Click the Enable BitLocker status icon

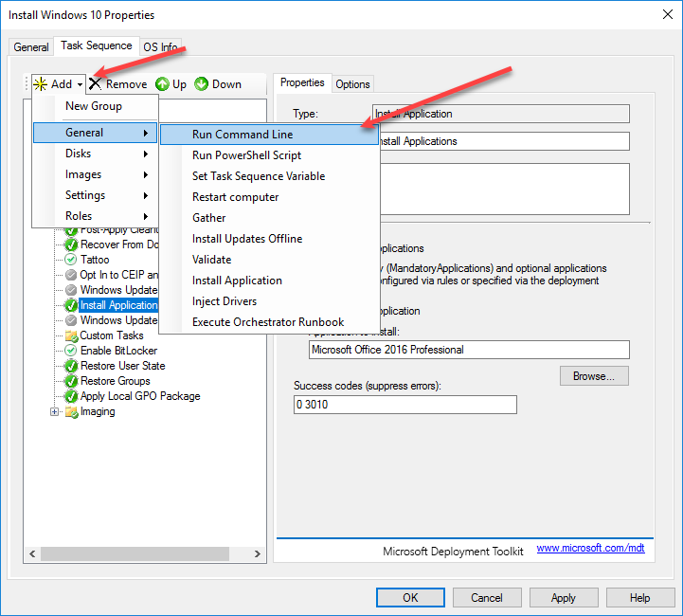pos(71,351)
